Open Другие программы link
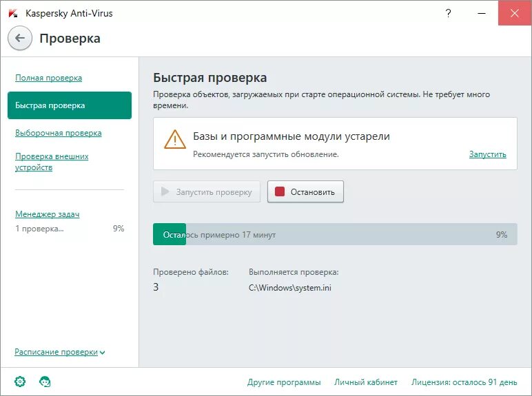The image size is (532, 396). tap(284, 382)
